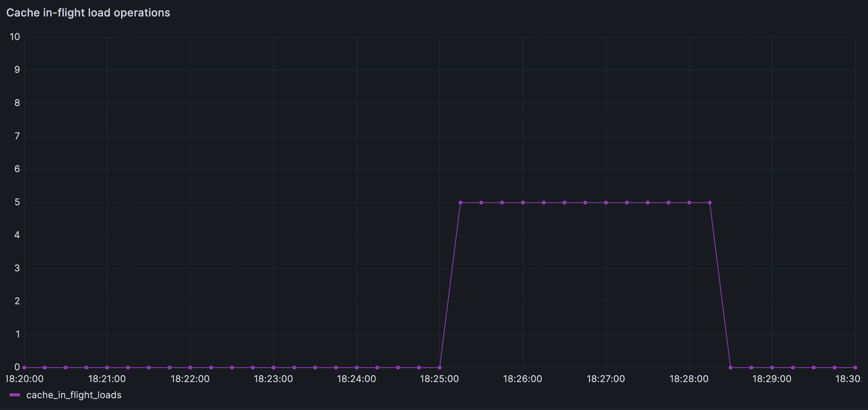Click the y-axis label 10

tap(15, 37)
